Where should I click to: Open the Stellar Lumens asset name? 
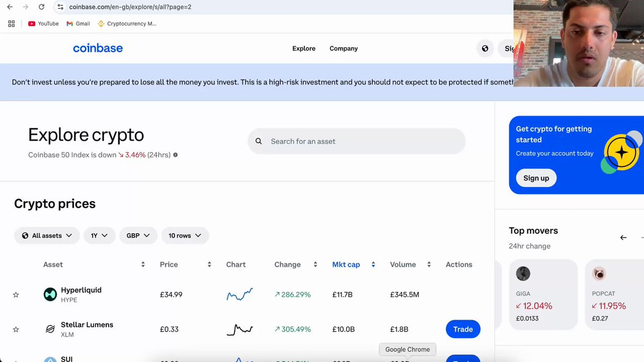[87, 325]
